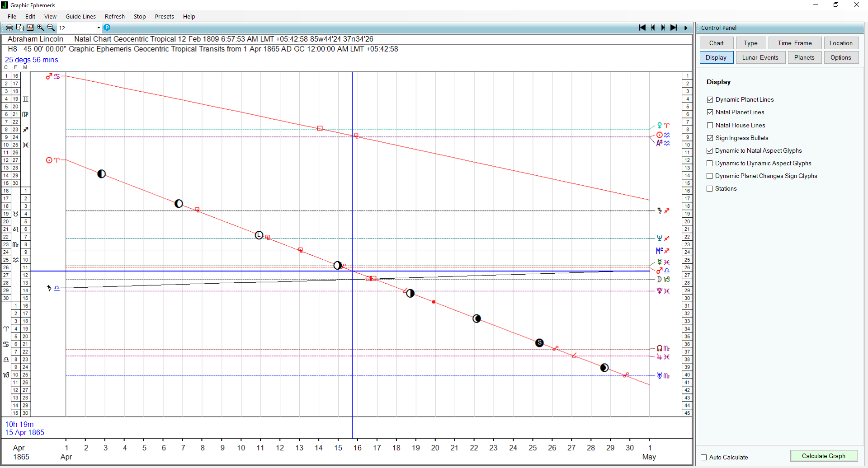Toggle Dynamic to Natal Aspect Glyphs
This screenshot has height=468, width=868.
point(710,150)
